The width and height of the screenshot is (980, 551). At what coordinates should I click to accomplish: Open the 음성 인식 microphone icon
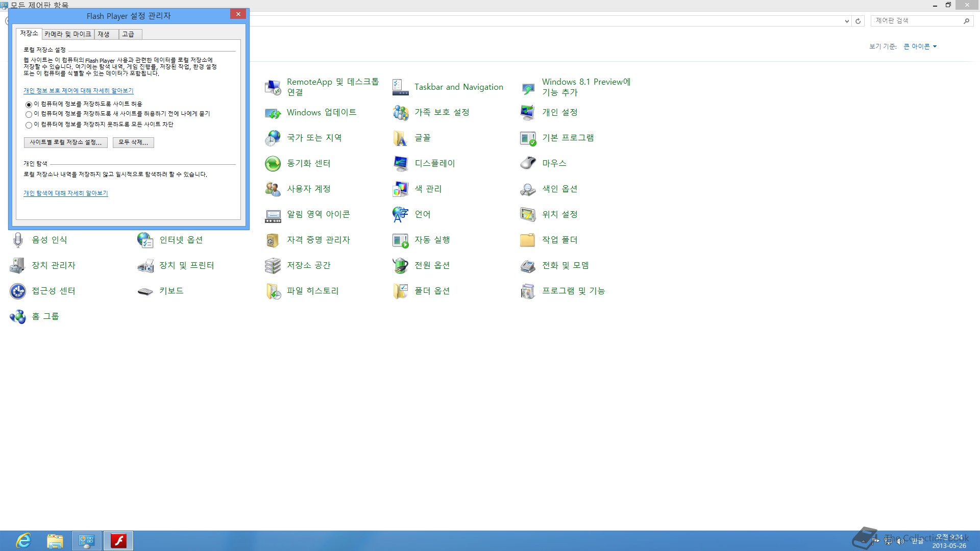(18, 240)
